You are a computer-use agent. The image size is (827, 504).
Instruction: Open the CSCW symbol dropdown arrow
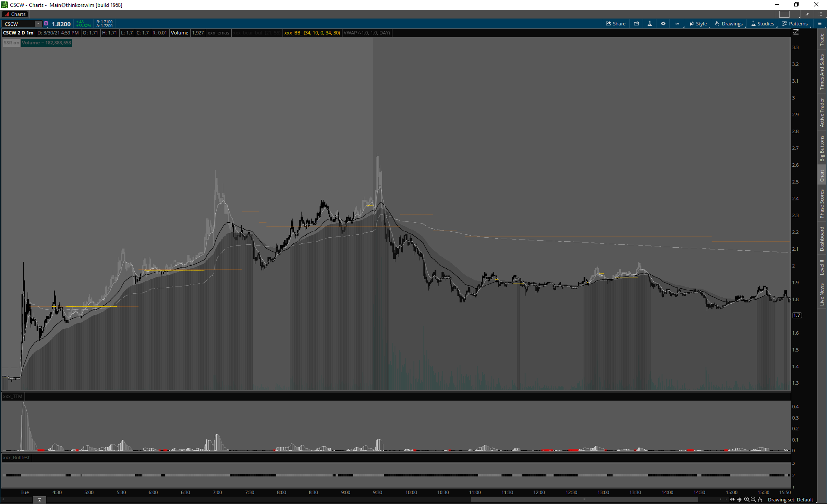click(38, 24)
